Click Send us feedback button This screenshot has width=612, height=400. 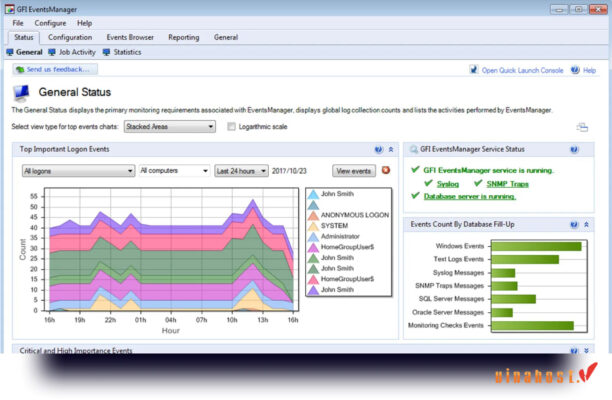(55, 69)
